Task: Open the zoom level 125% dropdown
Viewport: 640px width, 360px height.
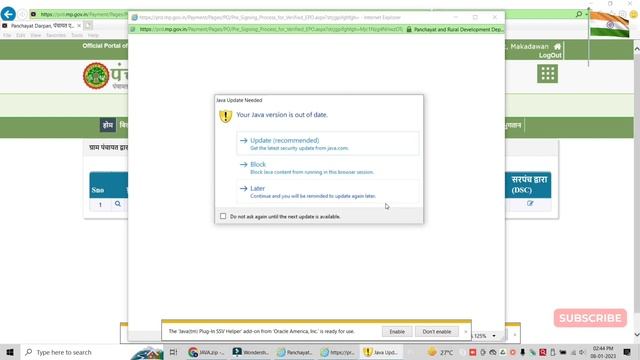Action: (x=494, y=336)
